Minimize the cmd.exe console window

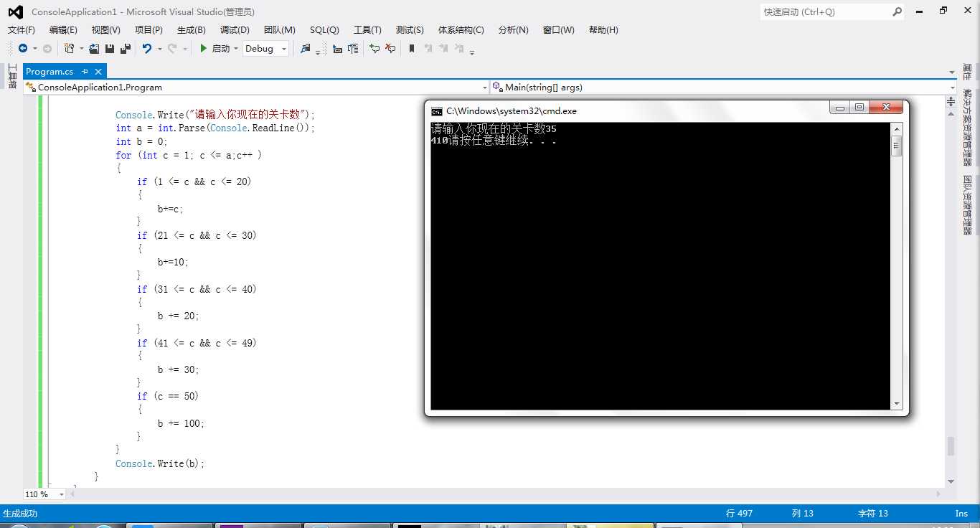839,108
